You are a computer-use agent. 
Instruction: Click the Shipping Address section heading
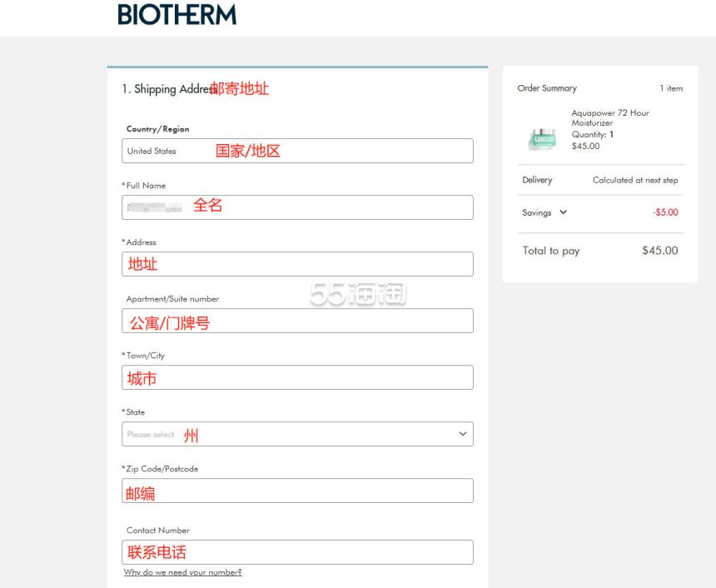(x=170, y=89)
